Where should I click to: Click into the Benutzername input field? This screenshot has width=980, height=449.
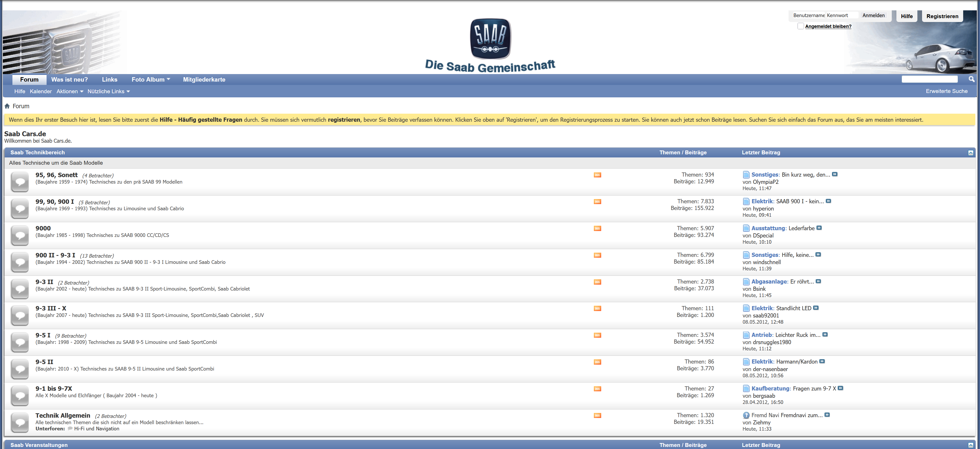click(x=808, y=15)
